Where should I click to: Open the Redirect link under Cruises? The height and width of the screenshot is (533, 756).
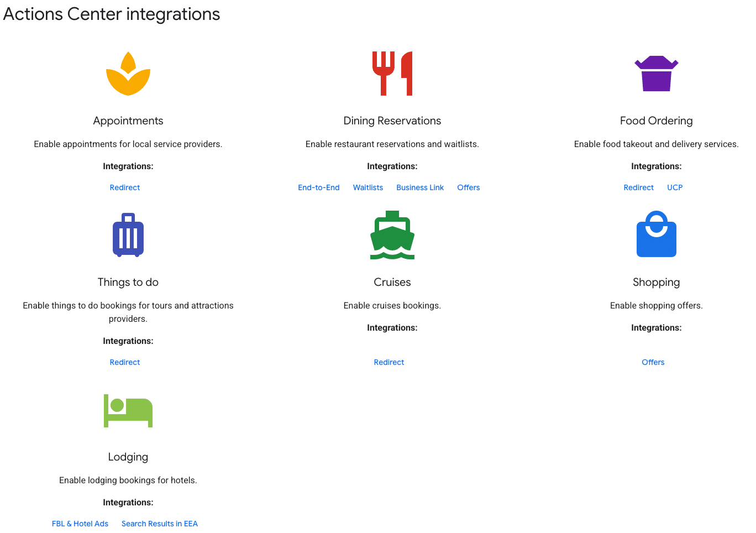click(389, 362)
